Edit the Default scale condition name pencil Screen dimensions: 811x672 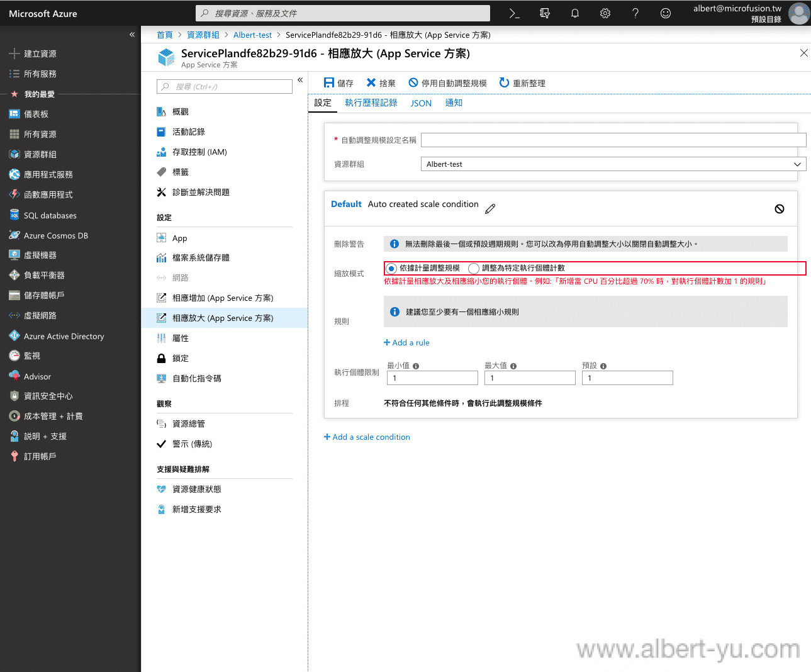490,208
